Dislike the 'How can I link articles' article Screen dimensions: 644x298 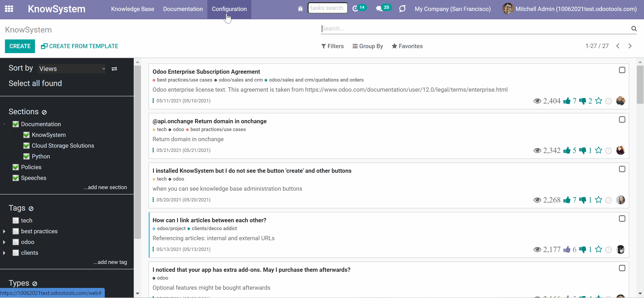(582, 249)
